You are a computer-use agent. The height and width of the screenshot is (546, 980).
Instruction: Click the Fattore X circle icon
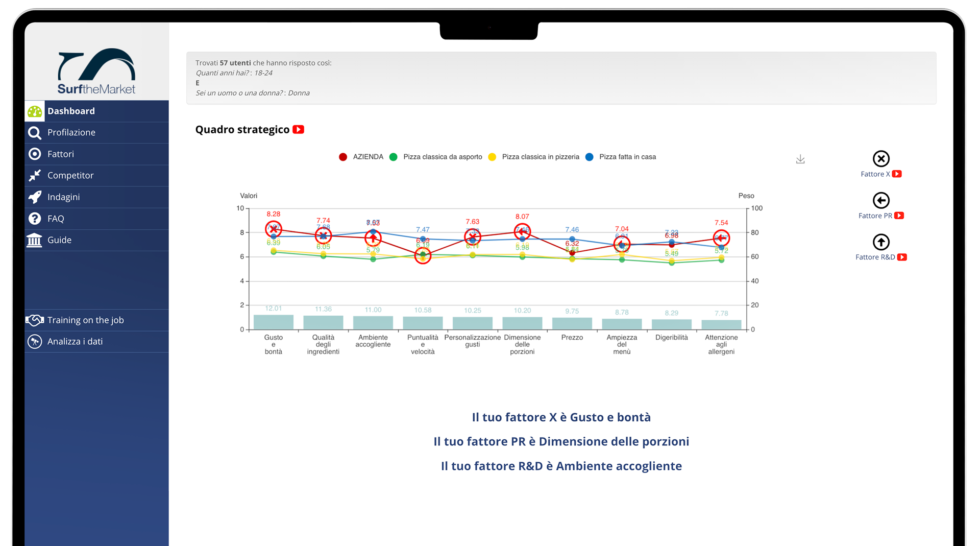pyautogui.click(x=881, y=159)
